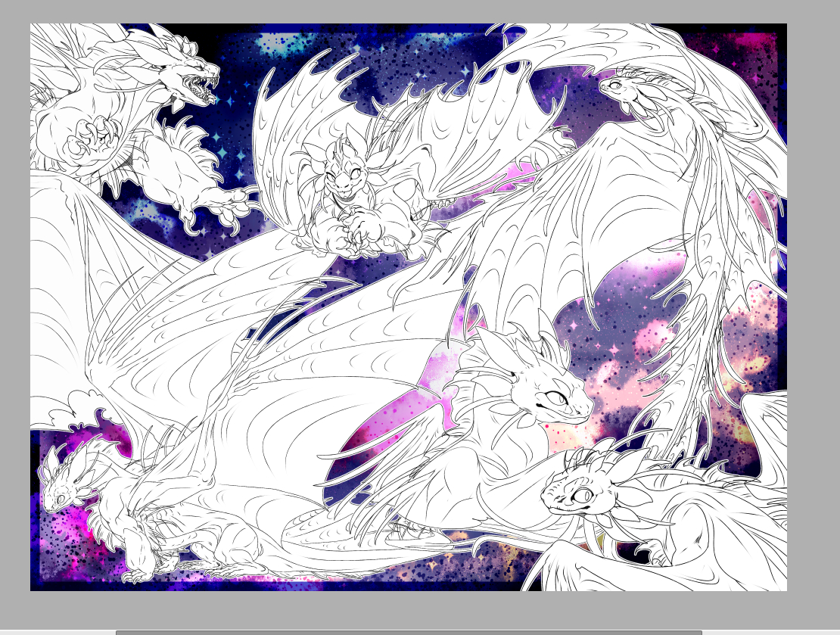Click the bottom-left dragon's front foot
840x635 pixels.
pos(136,577)
